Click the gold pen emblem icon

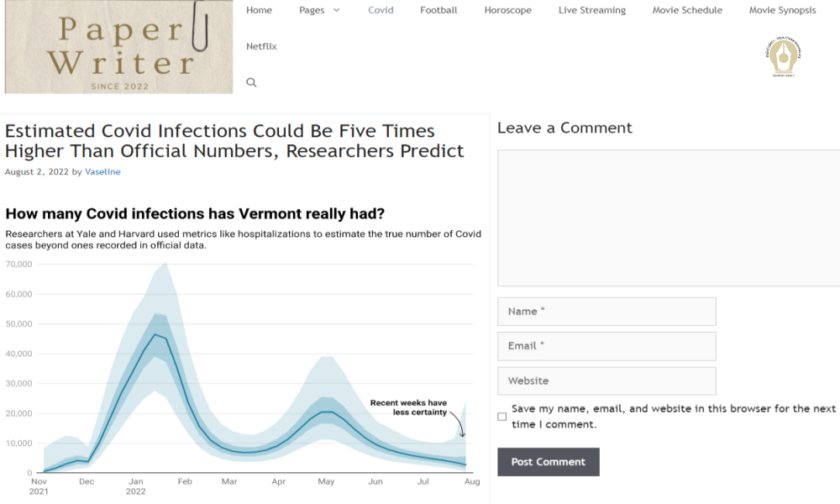(784, 58)
